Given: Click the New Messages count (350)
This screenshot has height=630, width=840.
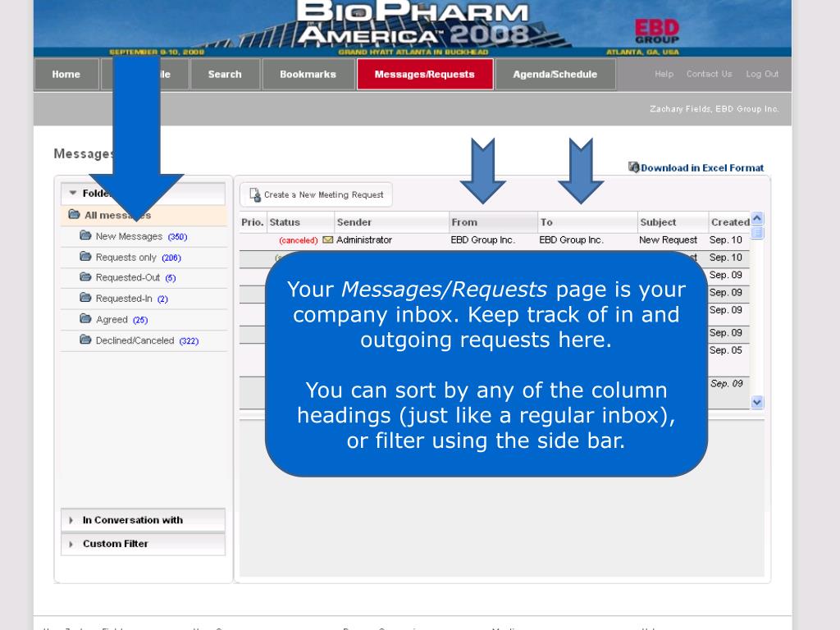Looking at the screenshot, I should [x=177, y=237].
